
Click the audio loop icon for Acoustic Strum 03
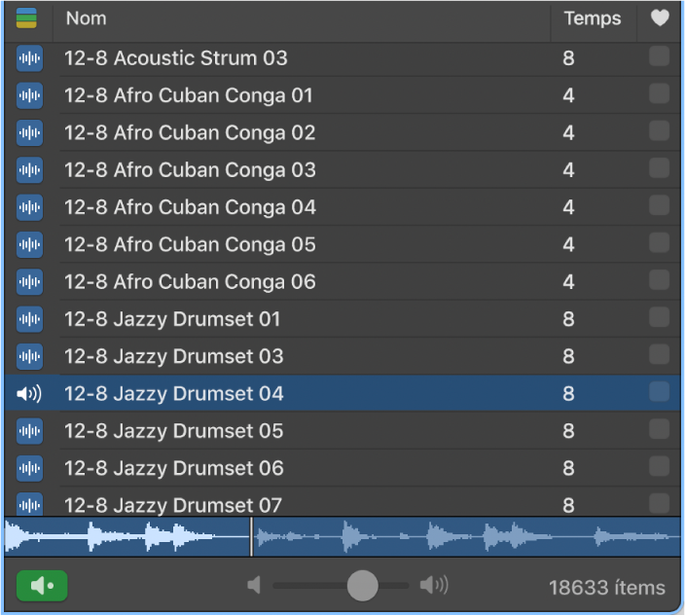tap(30, 58)
